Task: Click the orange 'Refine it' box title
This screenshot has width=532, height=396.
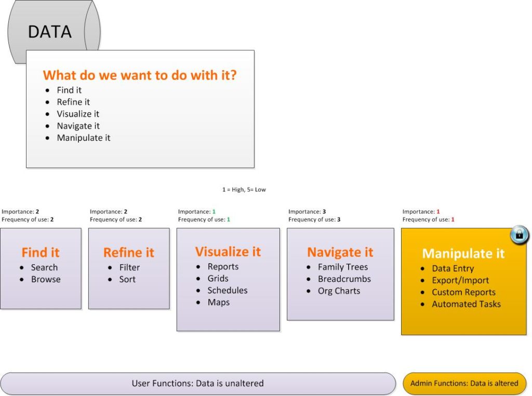Action: [129, 253]
